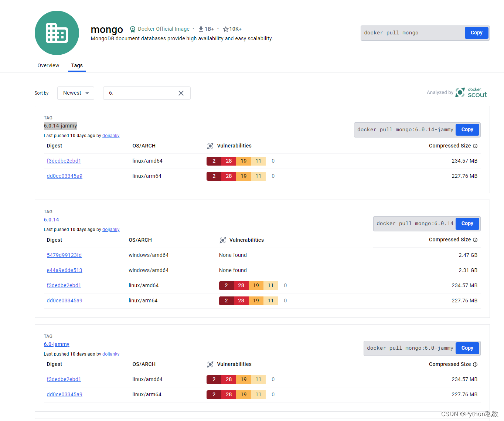The width and height of the screenshot is (504, 421).
Task: Open doijanky profile link in 6.0.14 card
Action: point(111,230)
